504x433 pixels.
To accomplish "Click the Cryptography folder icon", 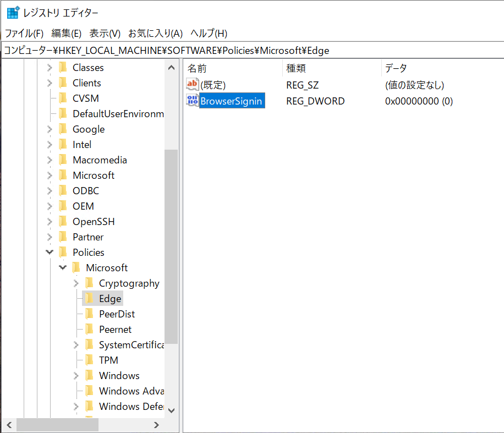I will click(89, 283).
